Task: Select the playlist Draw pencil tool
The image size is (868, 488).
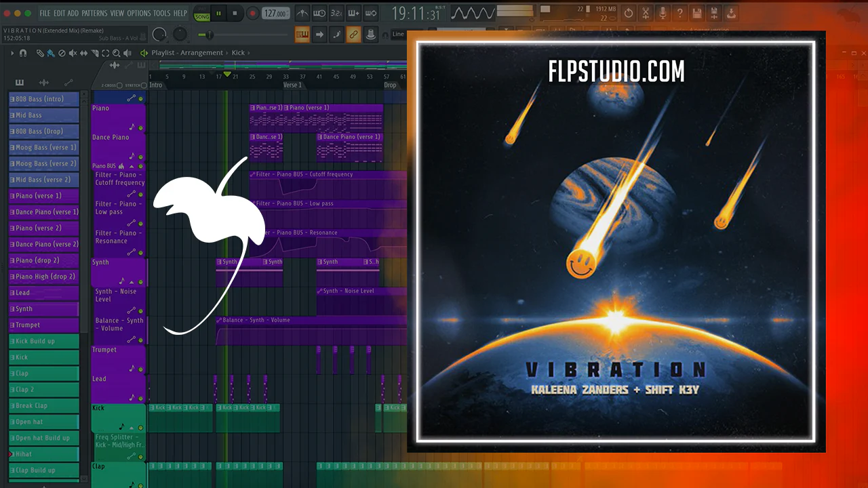Action: pos(40,53)
